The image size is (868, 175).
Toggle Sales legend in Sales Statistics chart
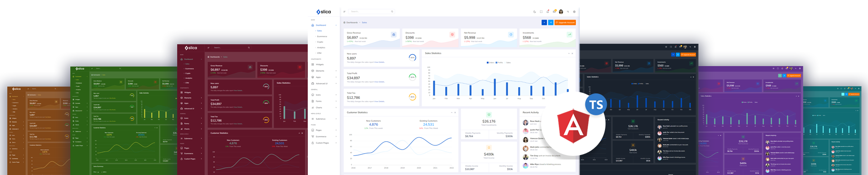[508, 62]
